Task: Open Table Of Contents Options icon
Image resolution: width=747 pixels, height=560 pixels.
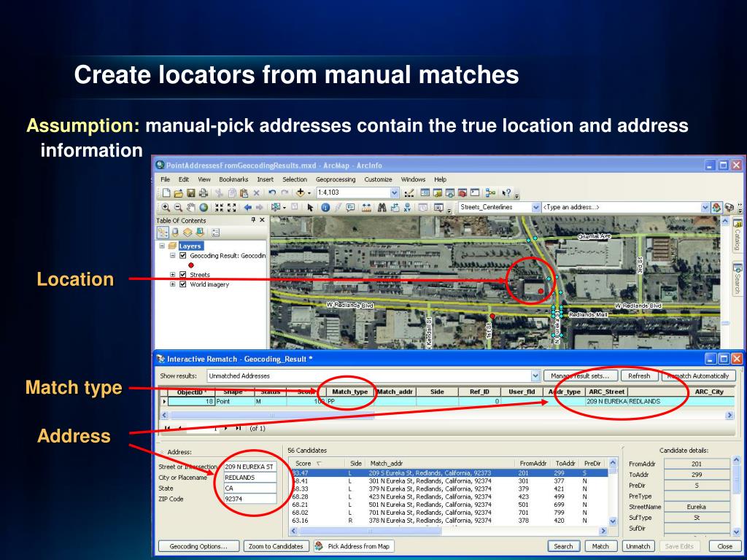Action: pos(216,233)
